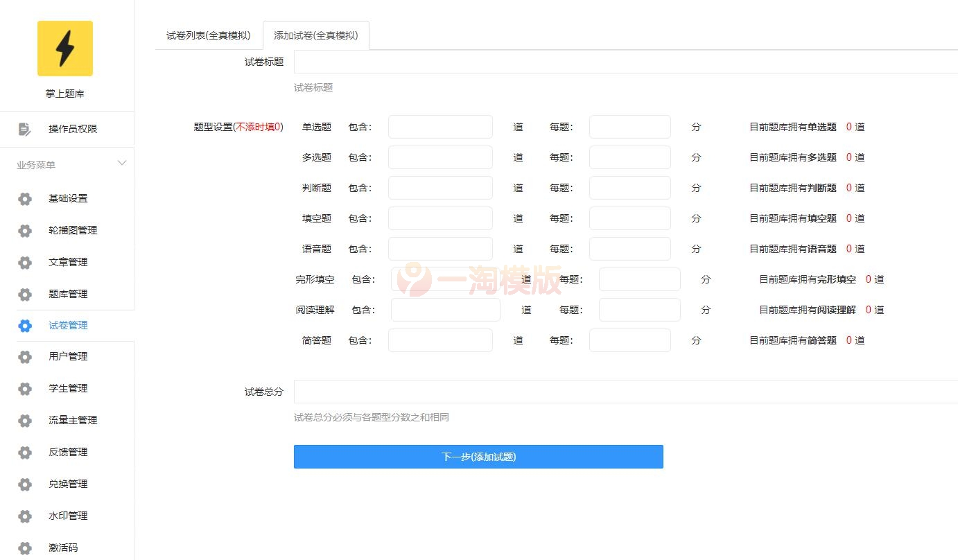The height and width of the screenshot is (560, 958).
Task: Select the 兑换管理 gear icon
Action: (x=25, y=484)
